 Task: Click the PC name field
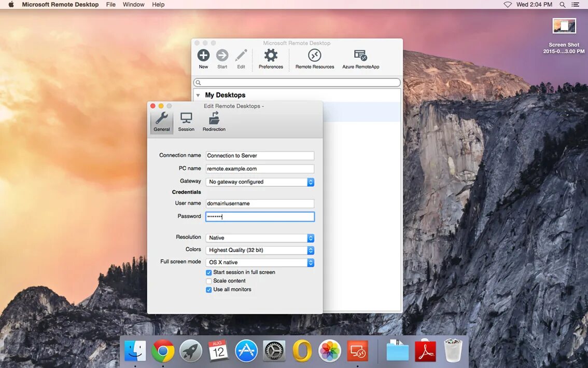260,169
